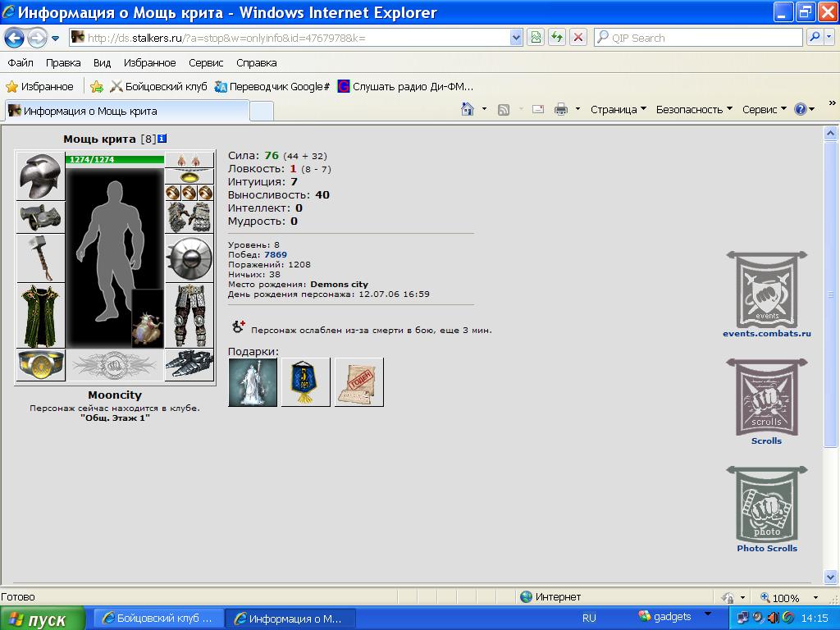This screenshot has width=840, height=630.
Task: Click the wins count 7869
Action: tap(276, 255)
